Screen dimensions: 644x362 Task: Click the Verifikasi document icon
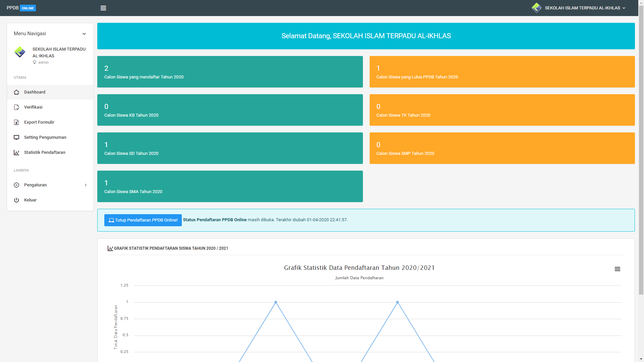pos(16,107)
